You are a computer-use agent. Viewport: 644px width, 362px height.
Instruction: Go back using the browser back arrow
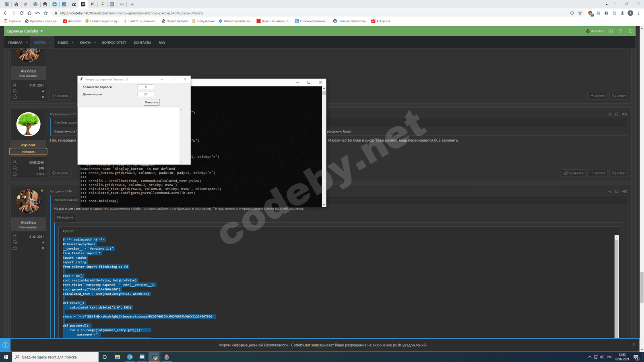[x=6, y=13]
